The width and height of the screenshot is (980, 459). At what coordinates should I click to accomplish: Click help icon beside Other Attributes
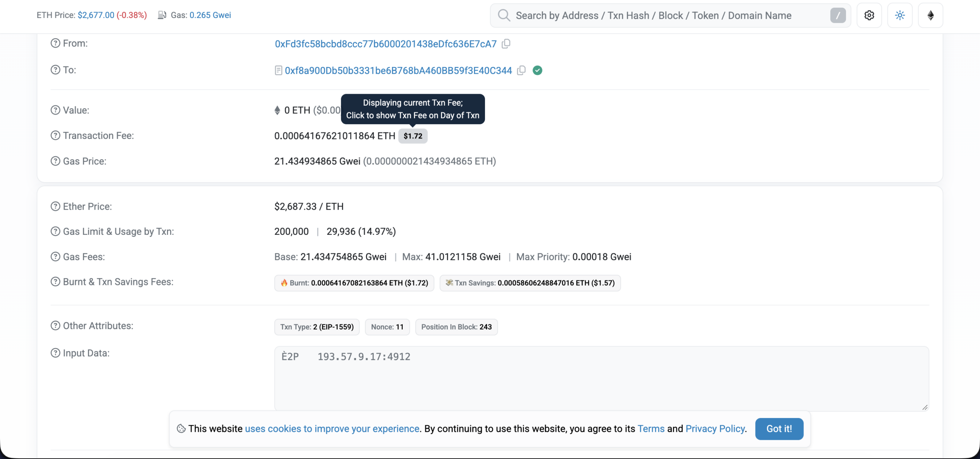tap(56, 326)
